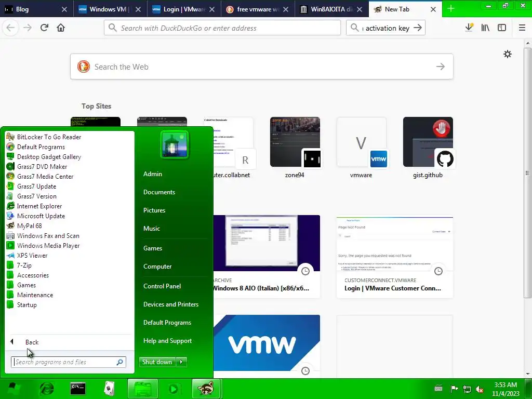Click the muted volume tray icon

pos(480,389)
